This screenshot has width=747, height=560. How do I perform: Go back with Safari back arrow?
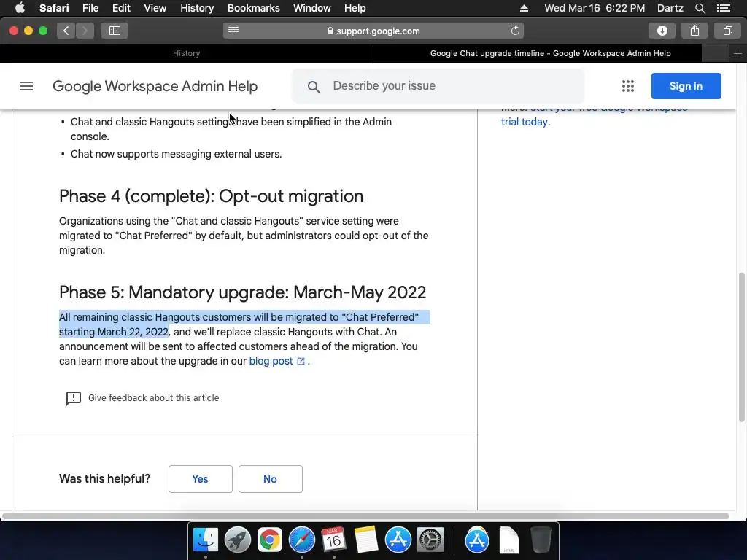pos(66,31)
